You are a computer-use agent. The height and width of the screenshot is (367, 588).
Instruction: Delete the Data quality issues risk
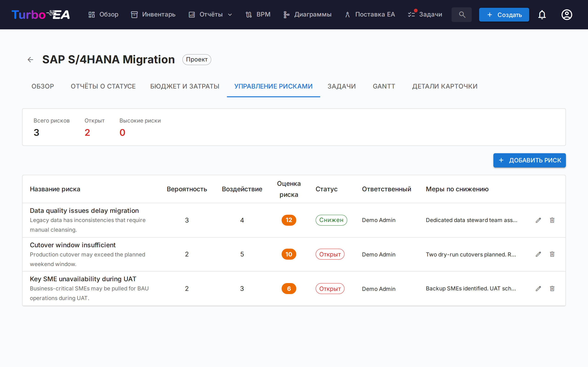552,220
